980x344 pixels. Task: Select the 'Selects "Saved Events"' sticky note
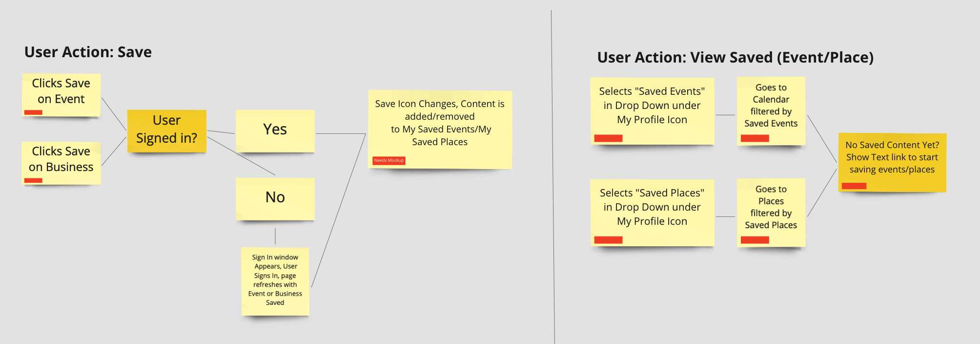click(x=652, y=111)
